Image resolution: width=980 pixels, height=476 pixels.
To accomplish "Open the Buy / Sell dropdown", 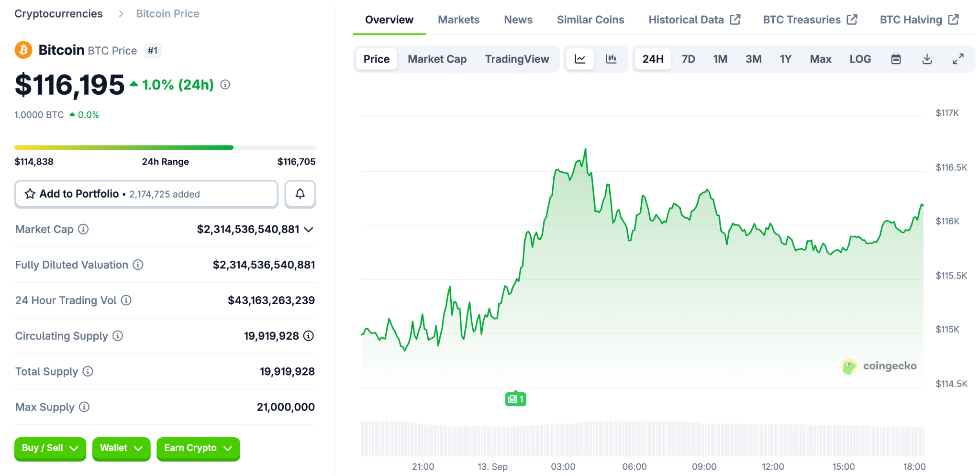I will pyautogui.click(x=50, y=448).
